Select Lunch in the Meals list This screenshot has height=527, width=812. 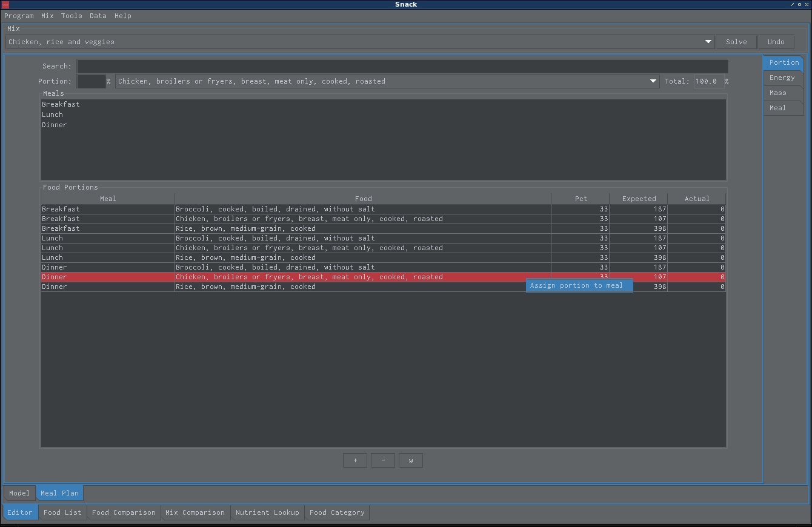(x=383, y=114)
